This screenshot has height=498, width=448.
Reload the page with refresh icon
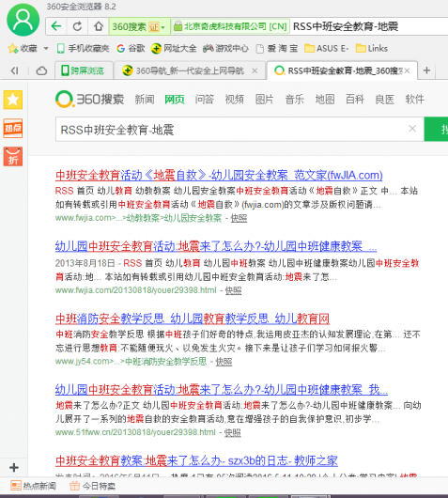(x=77, y=26)
